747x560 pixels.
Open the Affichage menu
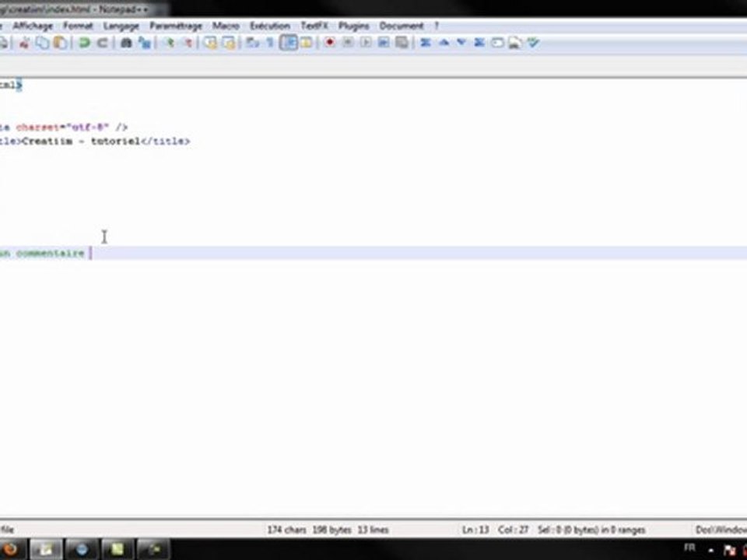pos(33,26)
